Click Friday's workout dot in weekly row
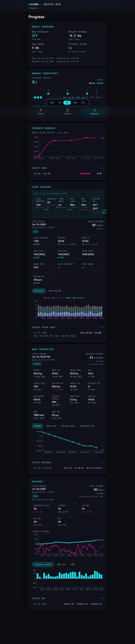Image resolution: width=135 pixels, height=644 pixels. point(87,94)
